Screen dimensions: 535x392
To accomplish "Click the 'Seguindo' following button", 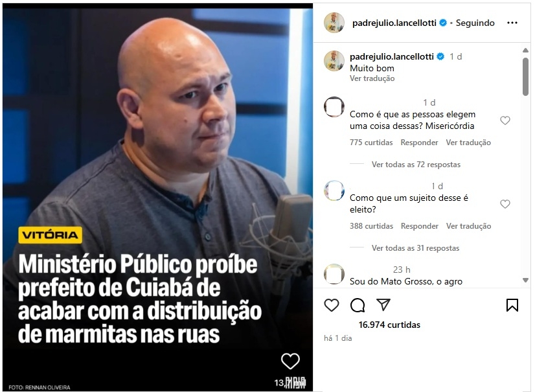I will 475,23.
